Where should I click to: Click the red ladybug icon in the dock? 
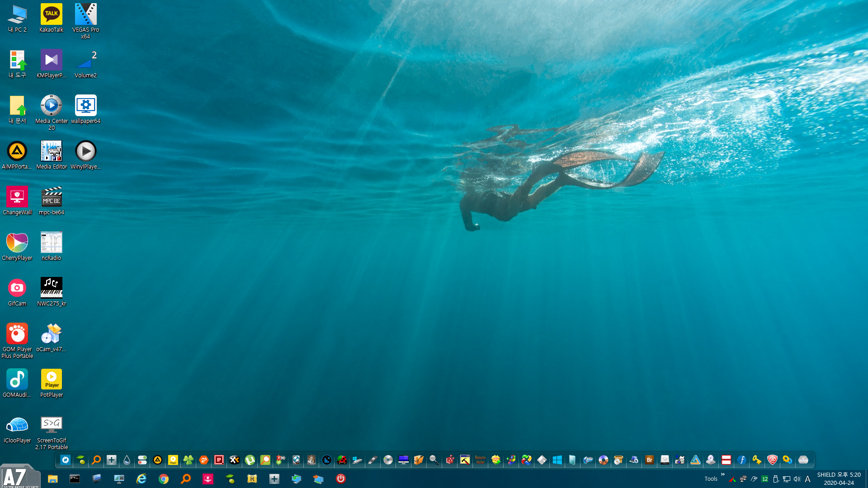click(342, 460)
